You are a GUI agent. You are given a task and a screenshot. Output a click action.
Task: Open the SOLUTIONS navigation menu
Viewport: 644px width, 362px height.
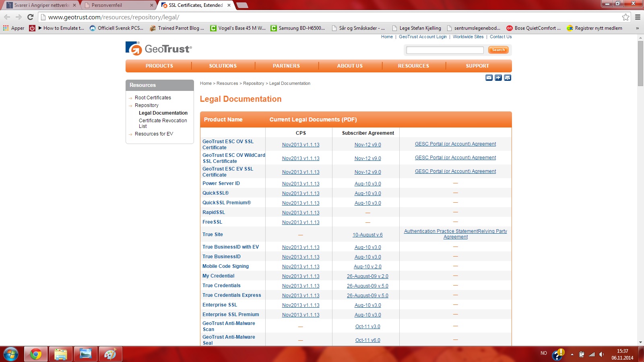tap(223, 66)
